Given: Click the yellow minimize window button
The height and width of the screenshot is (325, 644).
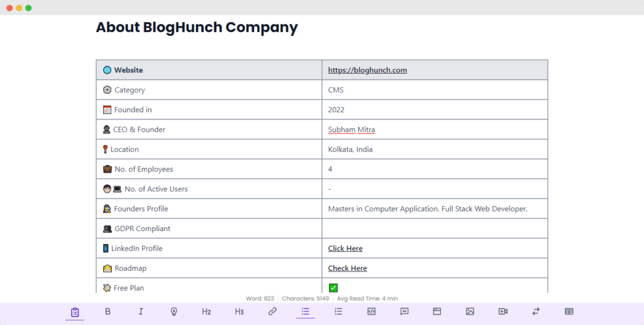Looking at the screenshot, I should 19,8.
